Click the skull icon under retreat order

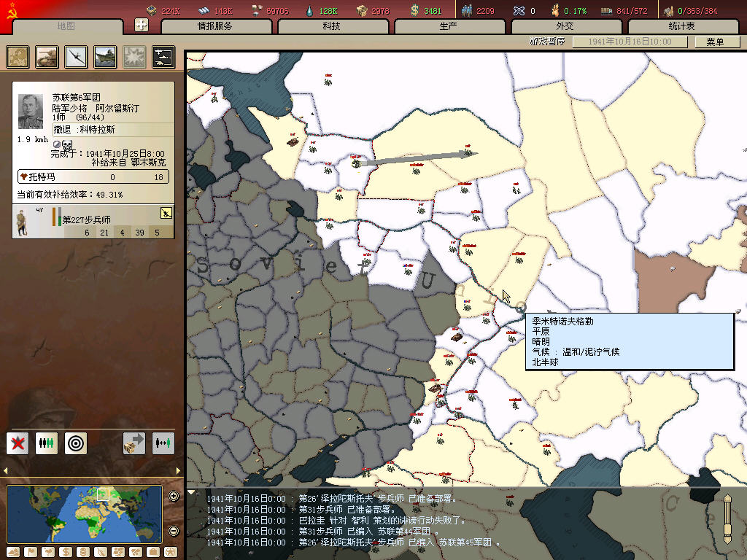[67, 144]
